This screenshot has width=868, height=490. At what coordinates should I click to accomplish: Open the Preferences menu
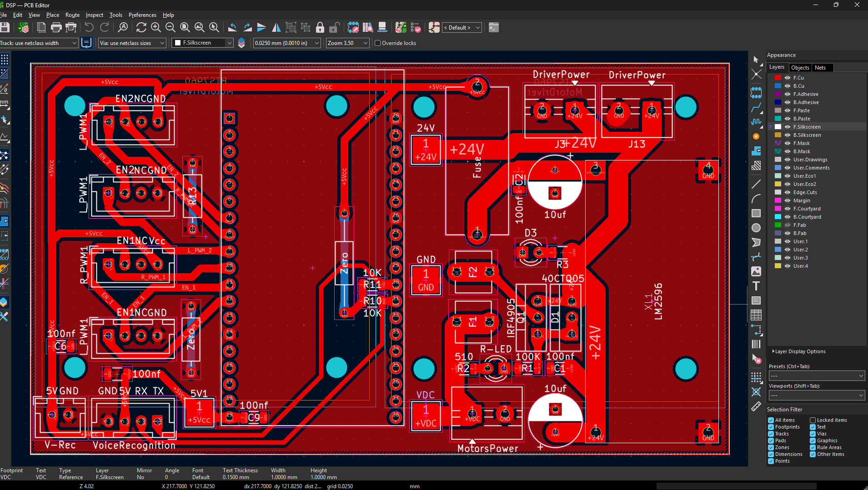[142, 15]
